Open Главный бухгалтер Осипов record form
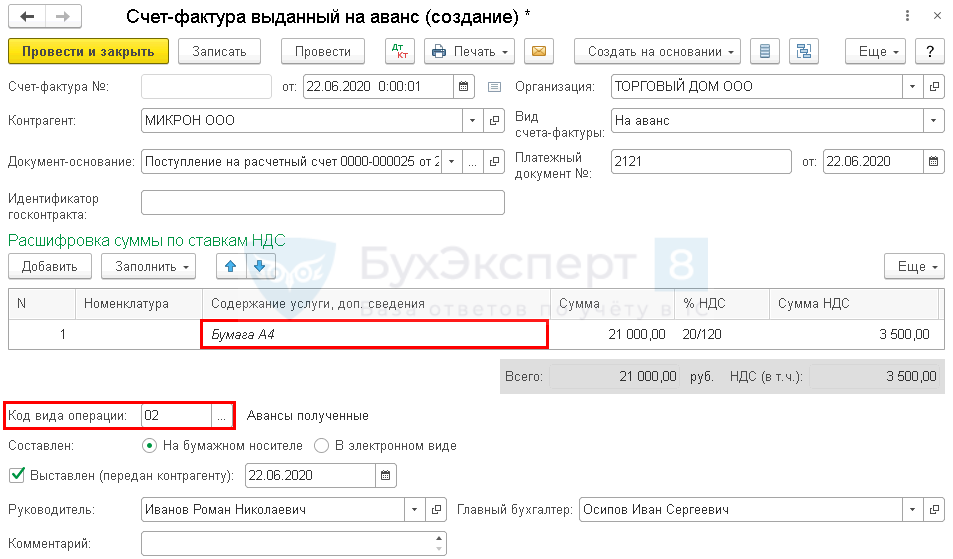Screen dimensions: 953x559 (934, 510)
